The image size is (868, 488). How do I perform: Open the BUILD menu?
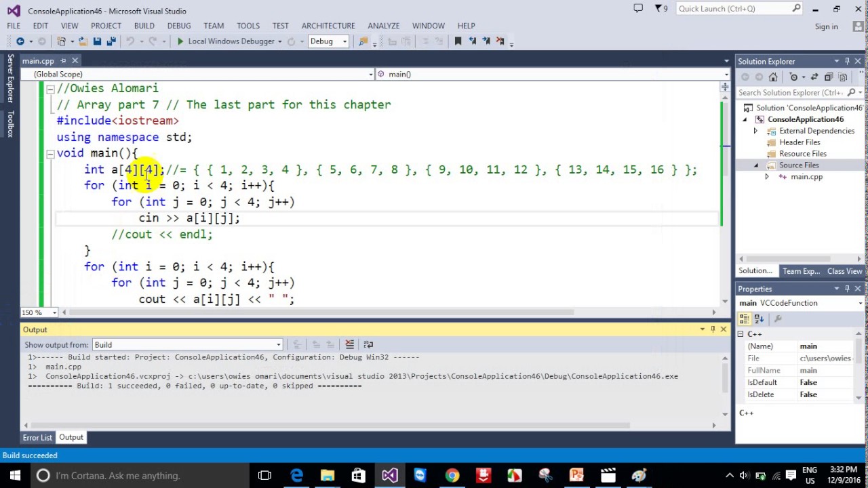(x=144, y=26)
